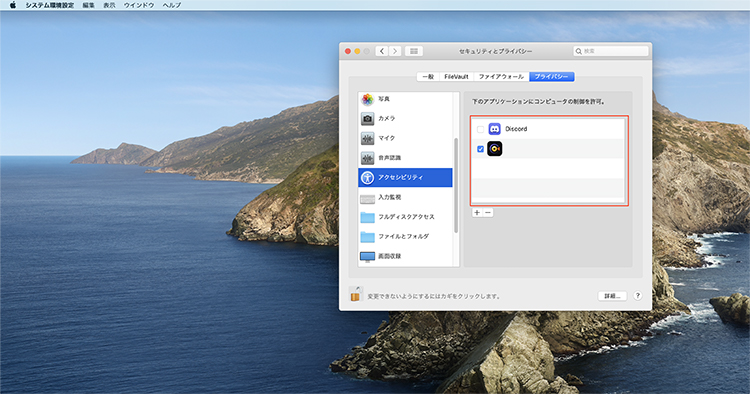750x394 pixels.
Task: Switch to the 一般 tab
Action: point(428,77)
